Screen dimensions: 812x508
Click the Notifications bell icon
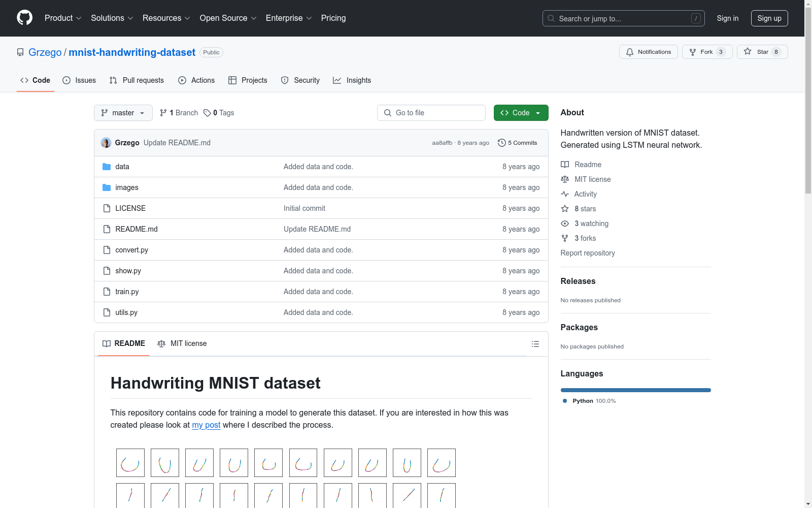(630, 52)
